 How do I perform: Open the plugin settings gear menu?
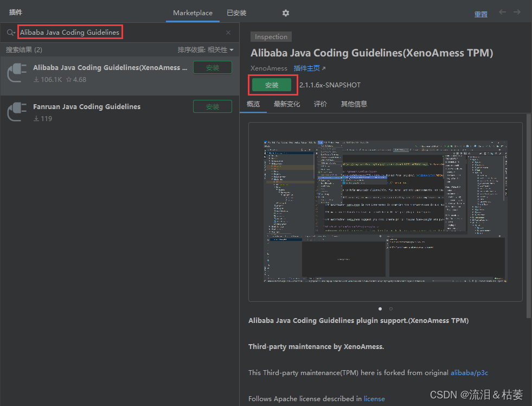(286, 13)
